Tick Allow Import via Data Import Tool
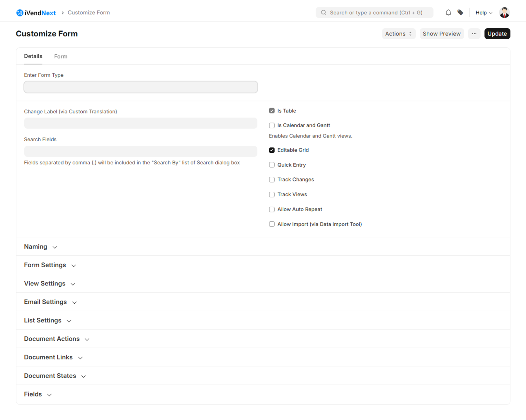Screen dimensions: 526x420 pyautogui.click(x=272, y=224)
